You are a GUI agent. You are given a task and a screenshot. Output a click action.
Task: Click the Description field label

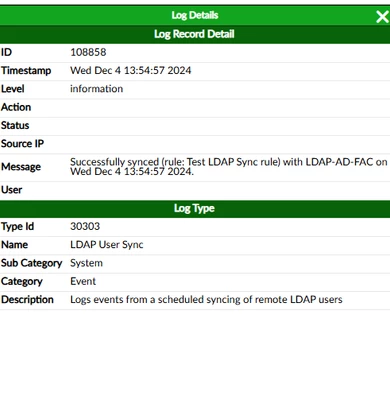click(27, 299)
